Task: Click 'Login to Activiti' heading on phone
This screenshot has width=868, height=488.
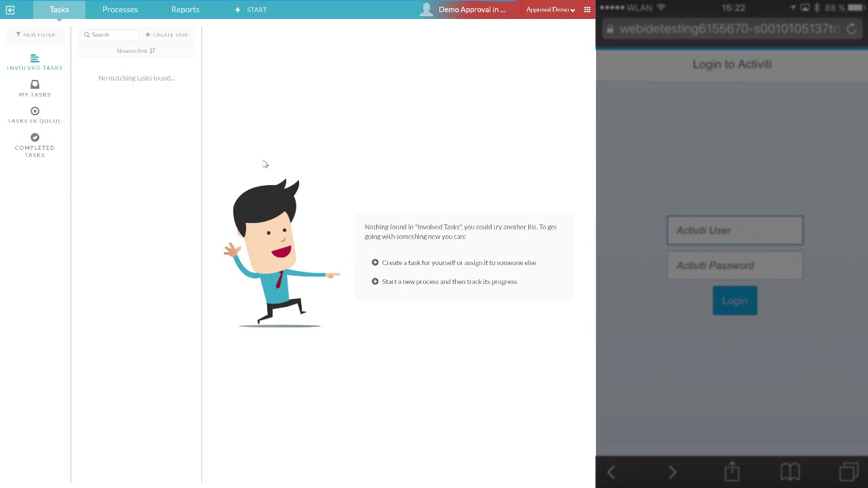Action: coord(732,64)
